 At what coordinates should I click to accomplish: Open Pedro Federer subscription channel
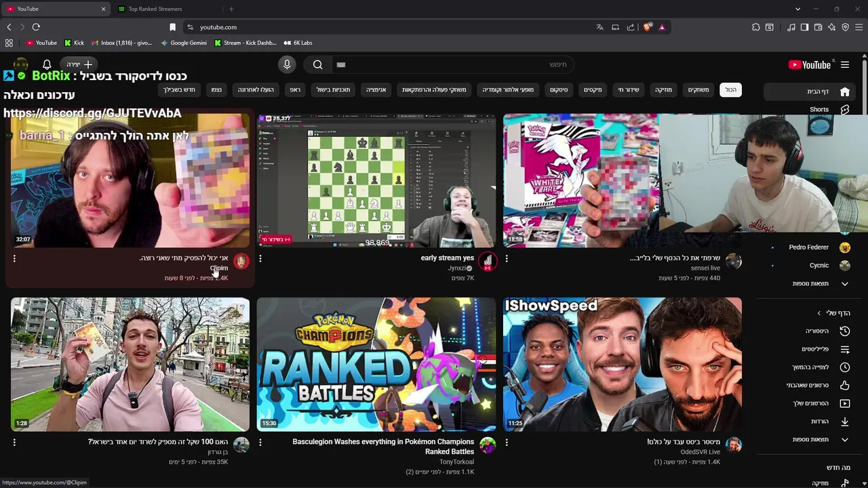click(808, 247)
